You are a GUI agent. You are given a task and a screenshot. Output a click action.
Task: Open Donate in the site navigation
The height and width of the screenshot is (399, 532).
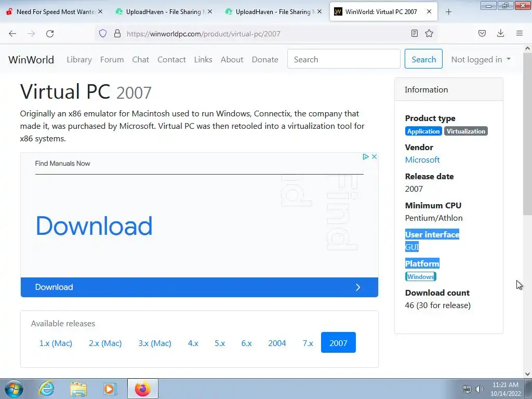[265, 59]
